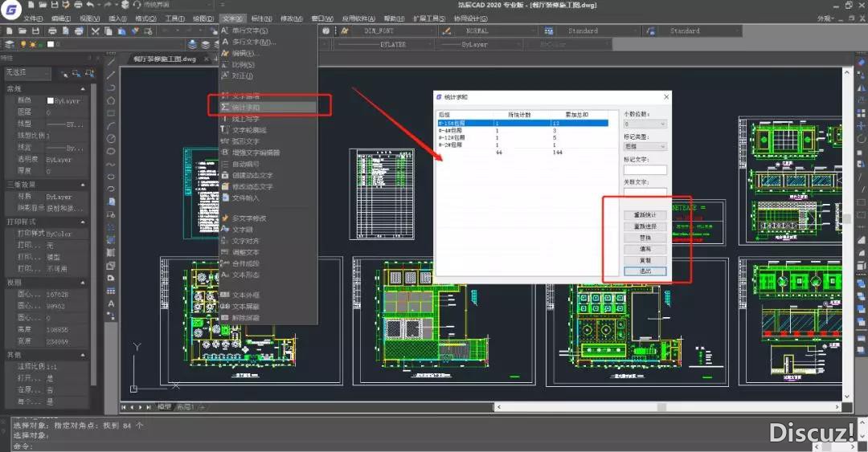Click the 标记文字 input field

click(x=645, y=170)
